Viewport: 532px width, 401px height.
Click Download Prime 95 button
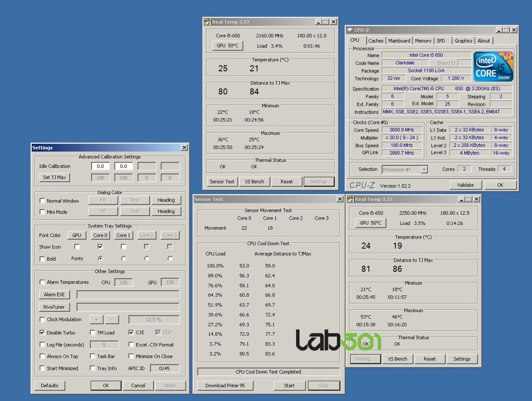[x=225, y=386]
